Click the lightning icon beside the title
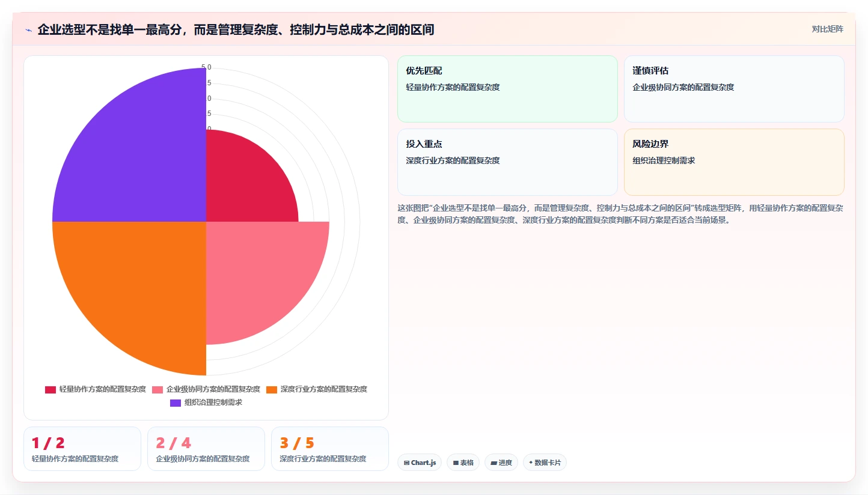This screenshot has width=868, height=495. tap(28, 30)
